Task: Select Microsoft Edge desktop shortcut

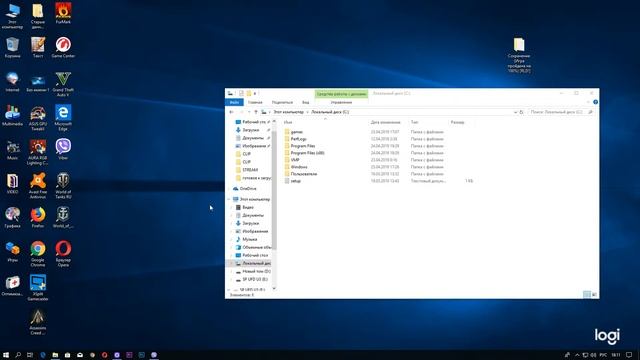Action: 63,118
